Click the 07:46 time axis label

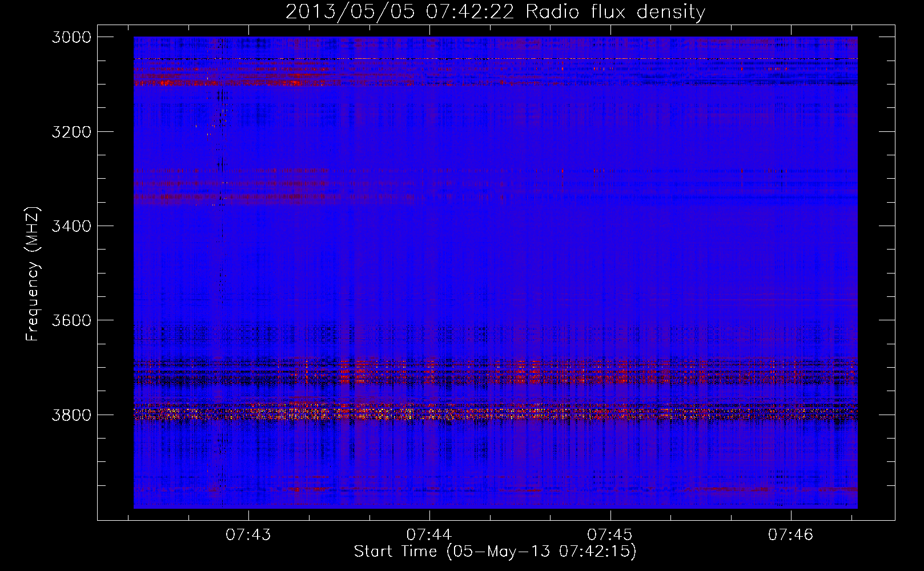[x=790, y=534]
